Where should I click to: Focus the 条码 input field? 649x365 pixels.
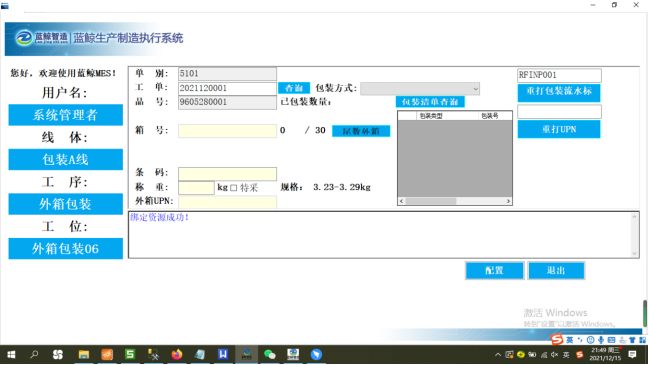coord(227,174)
